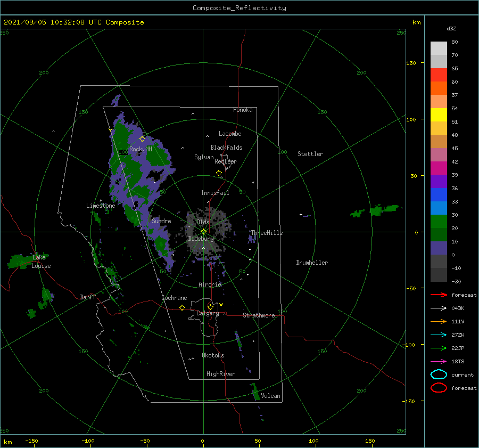The width and height of the screenshot is (479, 448).
Task: Click the Banff label
Action: [x=88, y=297]
